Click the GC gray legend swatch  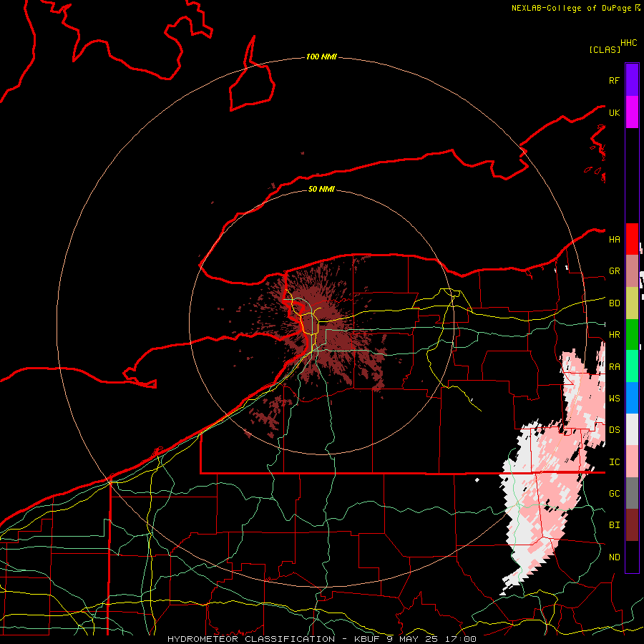click(632, 493)
